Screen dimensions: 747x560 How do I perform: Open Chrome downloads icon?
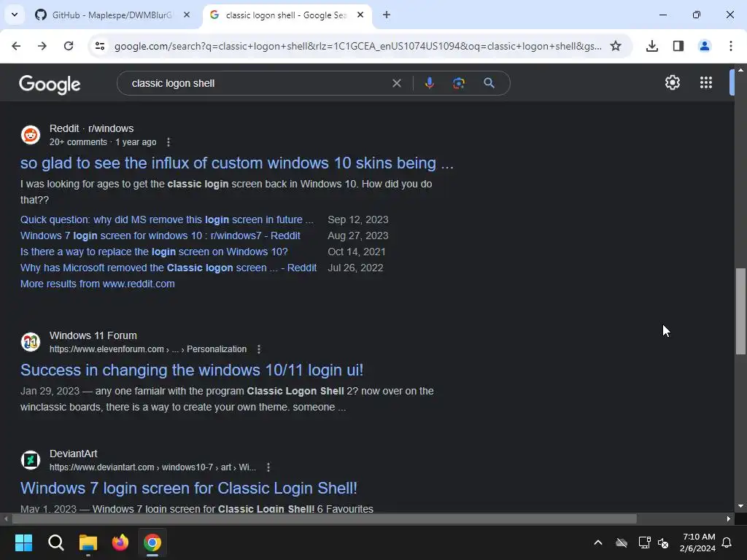651,46
